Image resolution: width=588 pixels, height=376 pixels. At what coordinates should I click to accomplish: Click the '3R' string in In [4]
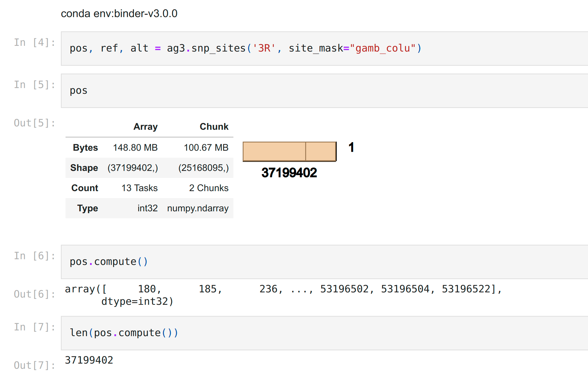pyautogui.click(x=264, y=48)
